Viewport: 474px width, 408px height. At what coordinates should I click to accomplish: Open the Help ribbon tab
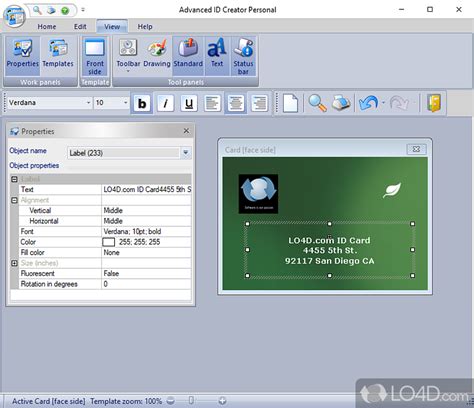145,27
